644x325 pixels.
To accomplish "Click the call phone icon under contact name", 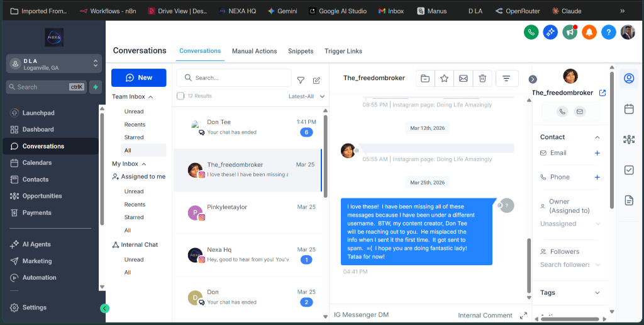I will point(562,111).
